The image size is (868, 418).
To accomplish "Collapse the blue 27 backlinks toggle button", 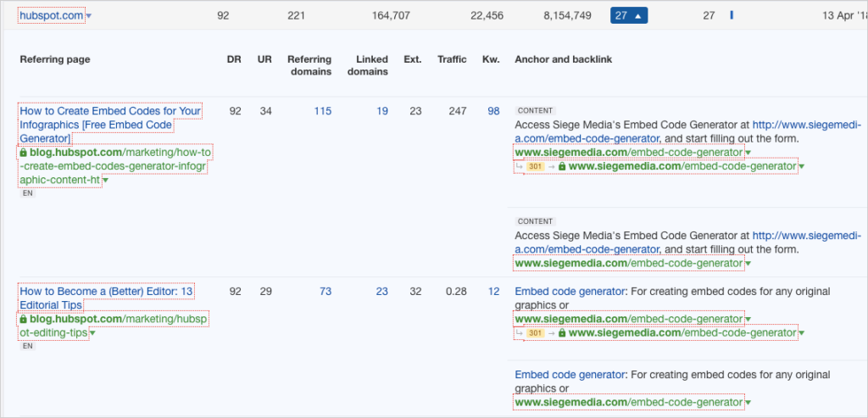I will coord(629,15).
